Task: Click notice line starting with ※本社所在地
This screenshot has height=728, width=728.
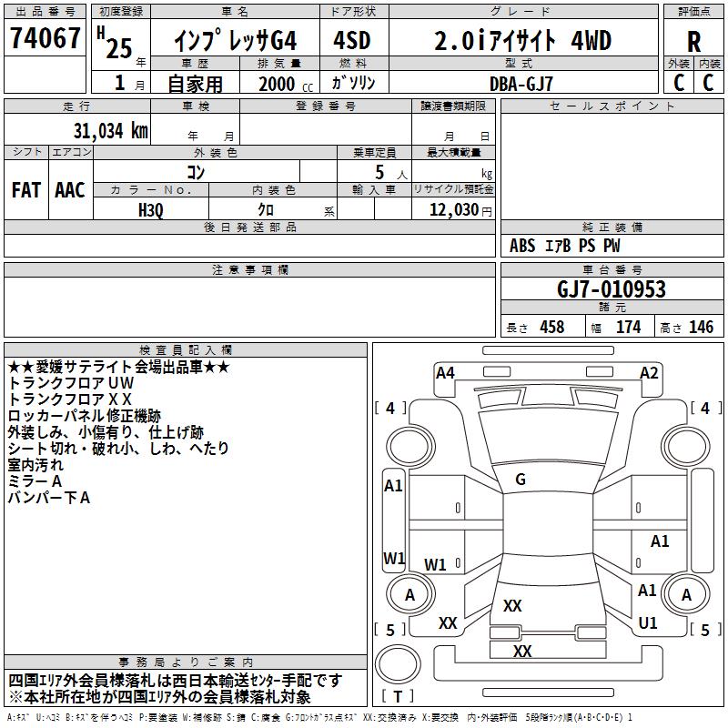Action: tap(160, 697)
